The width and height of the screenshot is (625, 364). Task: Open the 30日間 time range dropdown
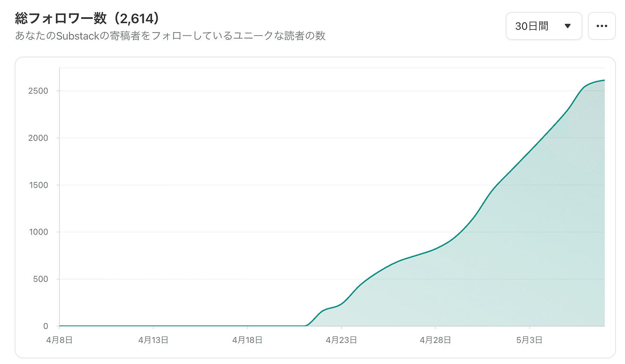click(x=544, y=26)
